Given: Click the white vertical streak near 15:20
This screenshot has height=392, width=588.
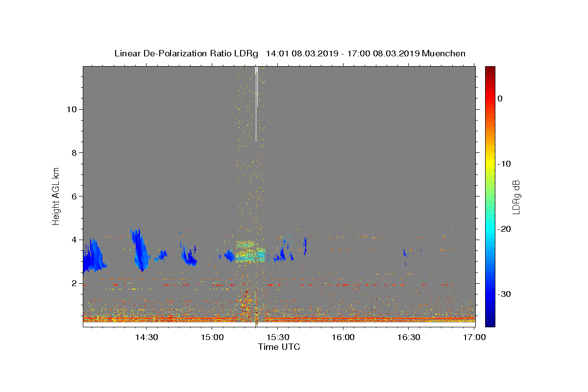Looking at the screenshot, I should pos(256,104).
